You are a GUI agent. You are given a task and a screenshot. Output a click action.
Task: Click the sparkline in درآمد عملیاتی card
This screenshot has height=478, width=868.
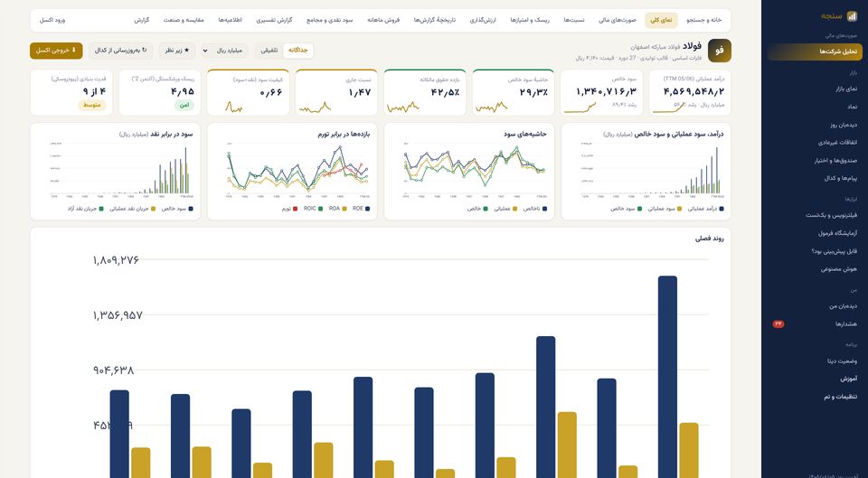tap(669, 108)
